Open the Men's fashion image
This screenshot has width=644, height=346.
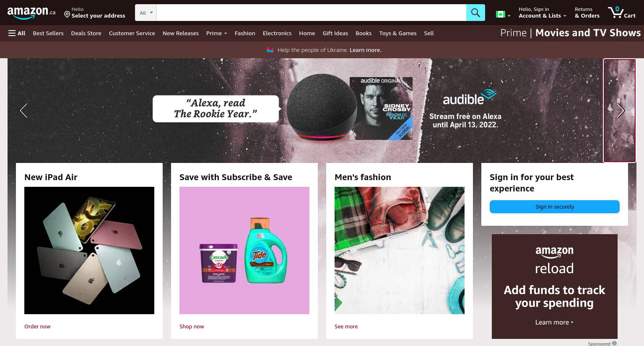pyautogui.click(x=400, y=250)
